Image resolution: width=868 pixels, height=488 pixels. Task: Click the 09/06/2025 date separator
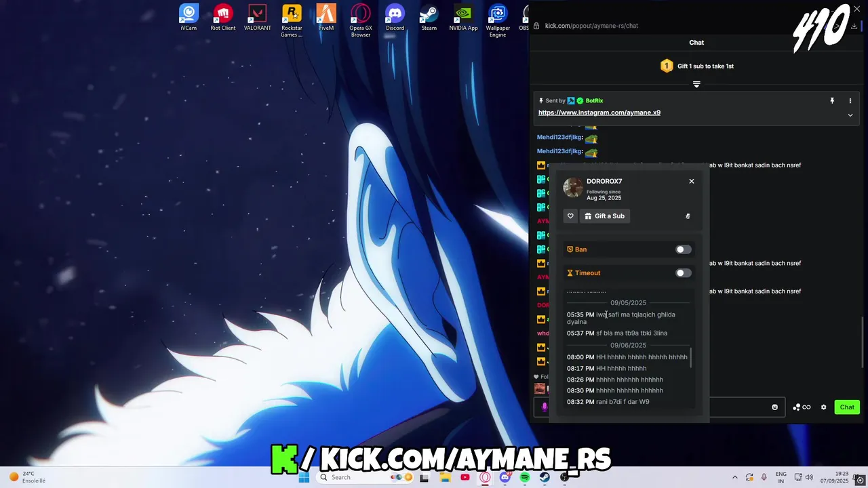(628, 346)
